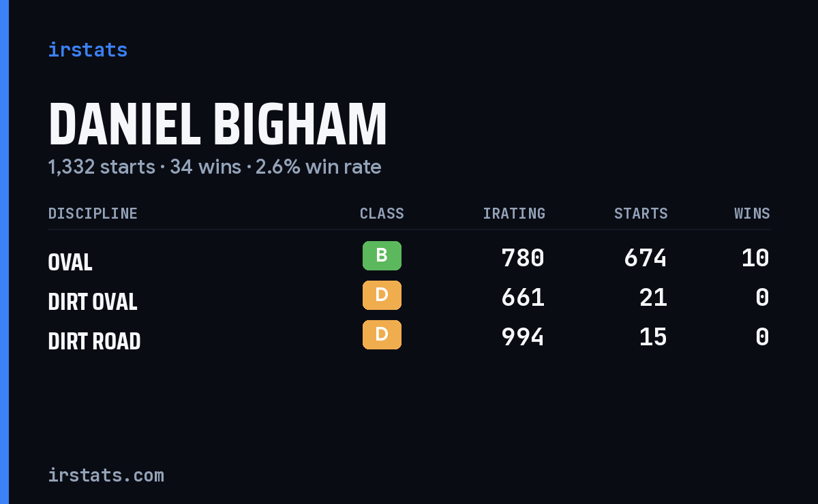The image size is (818, 504).
Task: Click the Daniel Bigham name heading
Action: click(x=217, y=124)
